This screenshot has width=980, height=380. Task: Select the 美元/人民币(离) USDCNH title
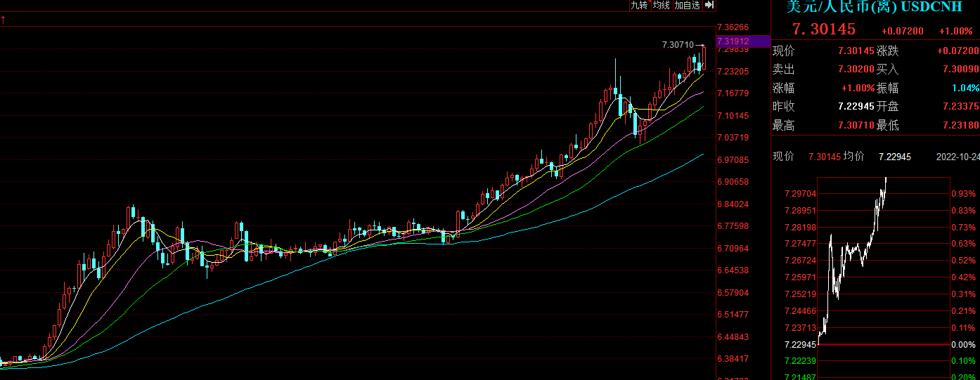(875, 6)
